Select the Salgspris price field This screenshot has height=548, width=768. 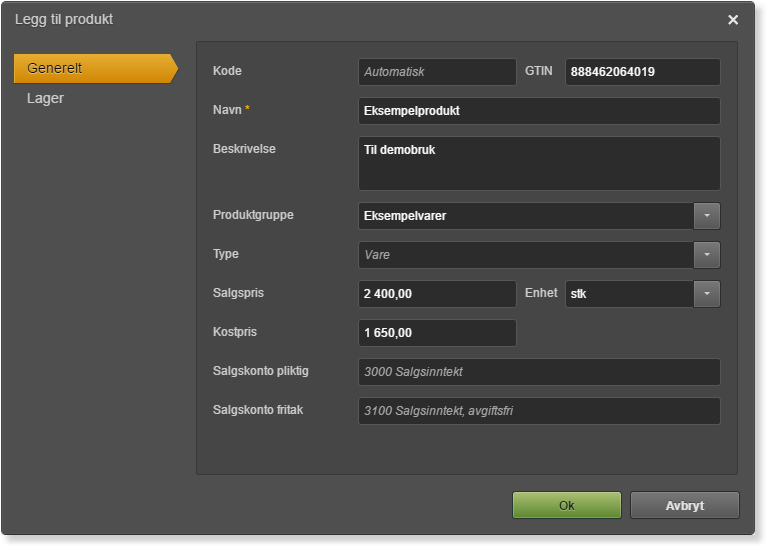437,294
